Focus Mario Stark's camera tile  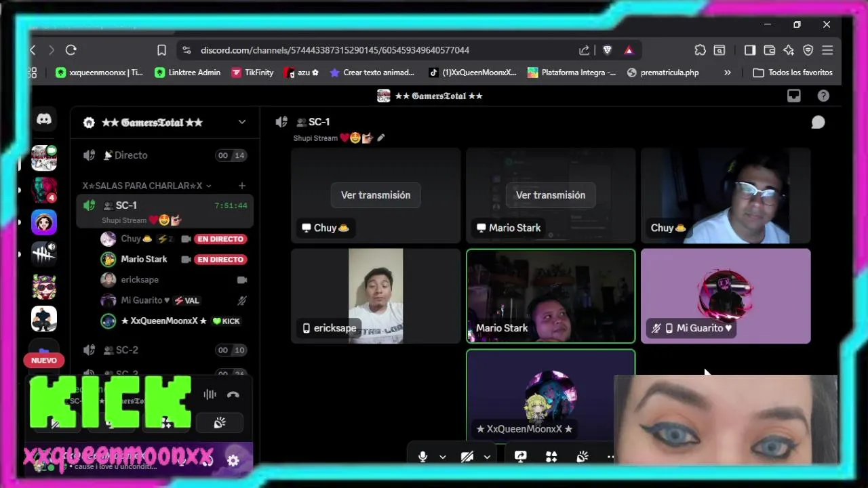point(551,296)
